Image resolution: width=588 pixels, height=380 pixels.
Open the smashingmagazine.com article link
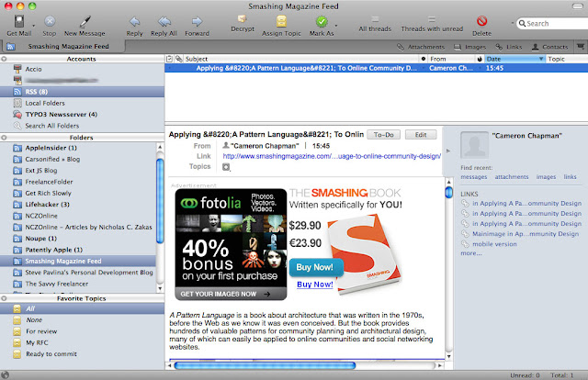pyautogui.click(x=332, y=156)
